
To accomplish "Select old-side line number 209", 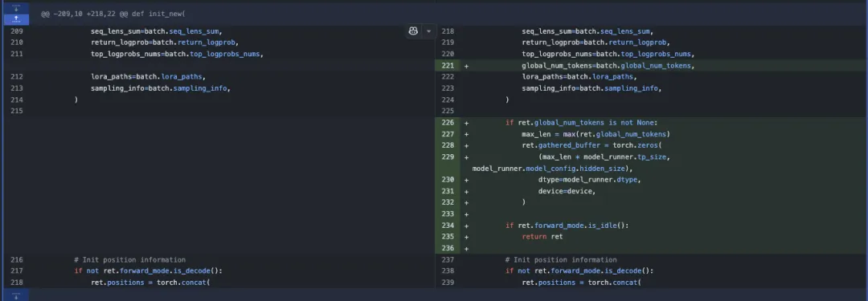I will click(x=17, y=31).
